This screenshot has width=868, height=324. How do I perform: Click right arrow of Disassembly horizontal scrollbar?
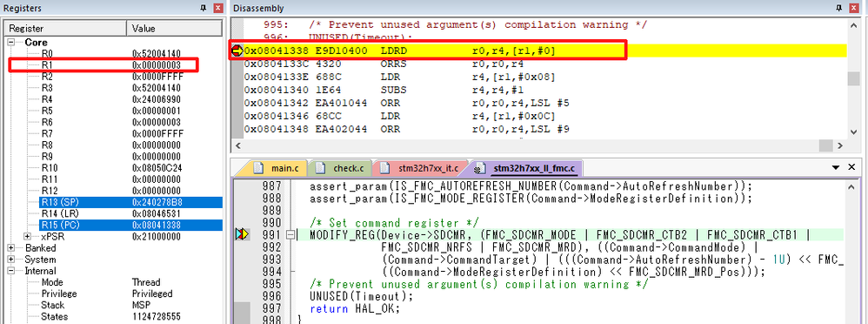[840, 146]
